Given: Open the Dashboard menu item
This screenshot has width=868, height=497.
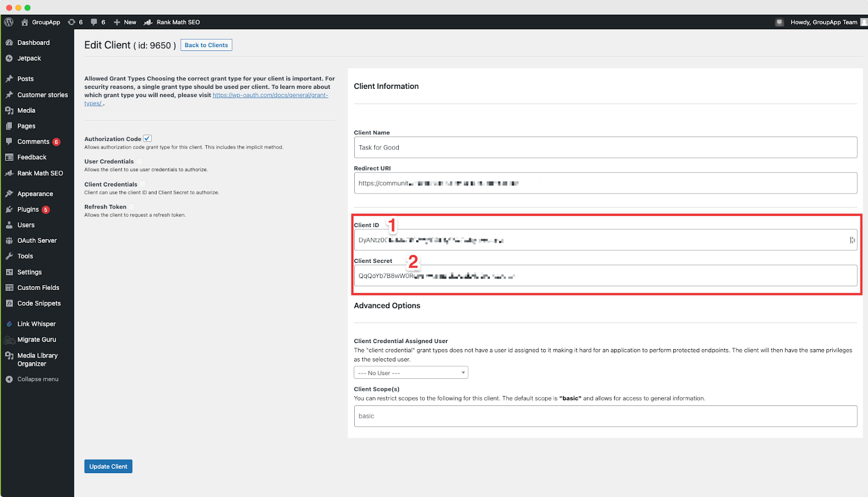Looking at the screenshot, I should pos(34,43).
